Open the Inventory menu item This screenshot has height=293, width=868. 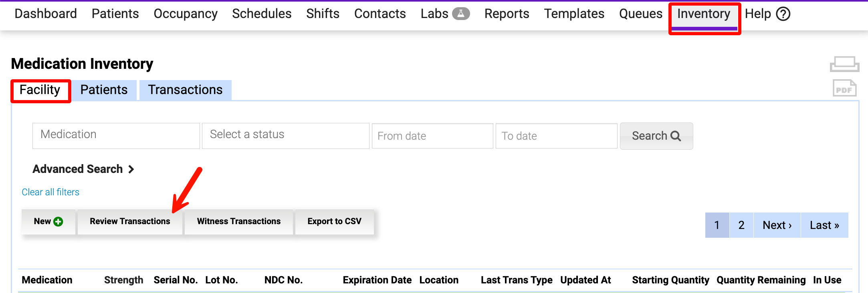pos(704,14)
